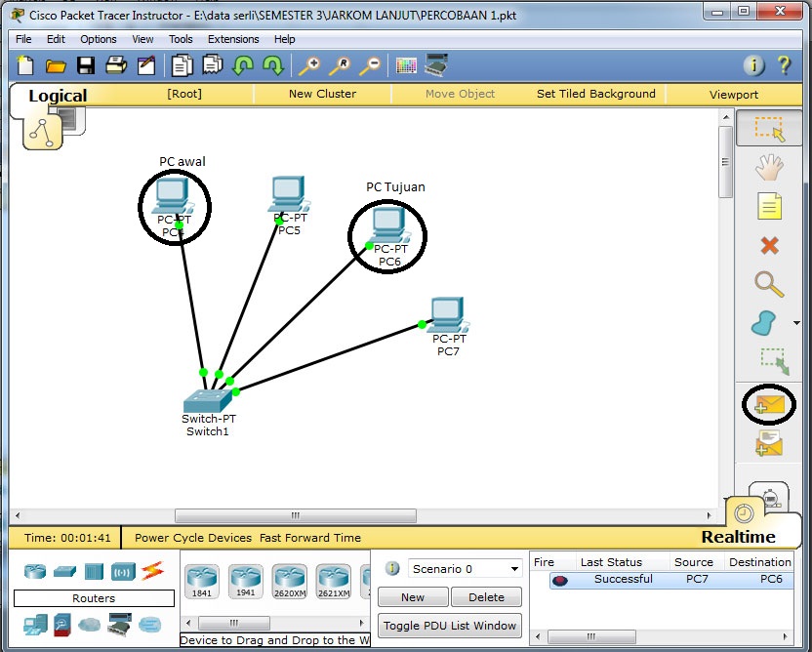The width and height of the screenshot is (812, 652).
Task: Click the Routers category icon
Action: click(35, 571)
